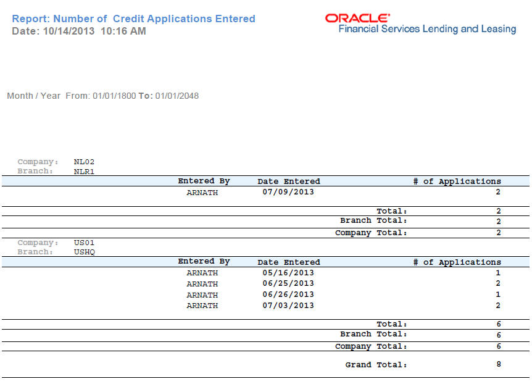
Task: Select branch code 'USHQ'
Action: click(x=85, y=252)
